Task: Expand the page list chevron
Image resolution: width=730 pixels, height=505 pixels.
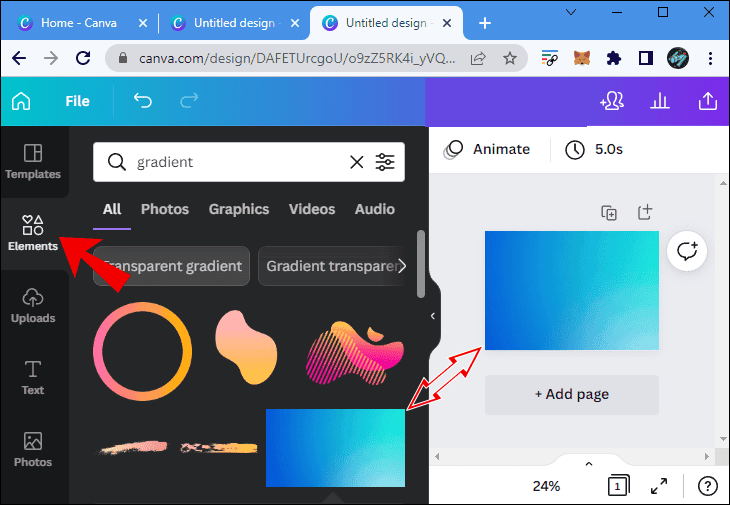Action: tap(588, 464)
